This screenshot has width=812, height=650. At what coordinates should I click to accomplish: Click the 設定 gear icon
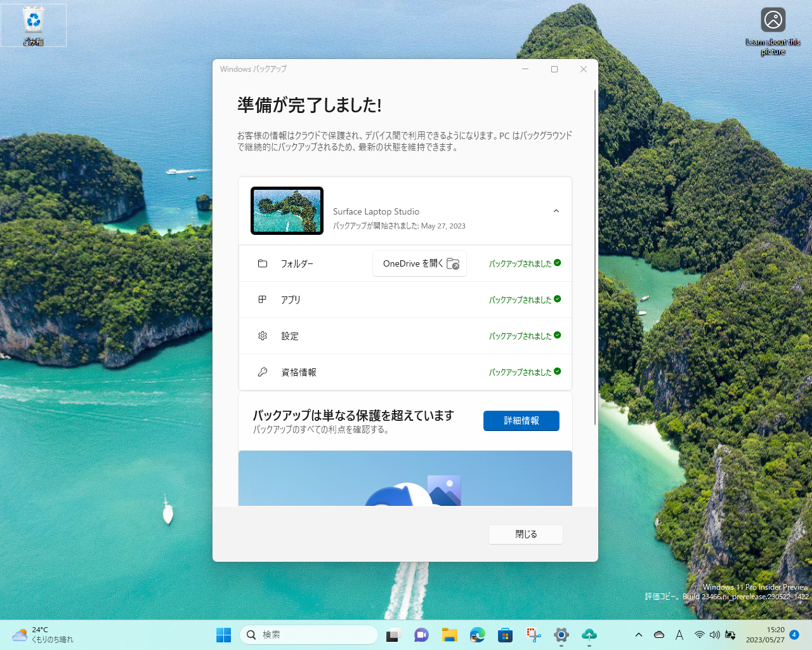263,335
